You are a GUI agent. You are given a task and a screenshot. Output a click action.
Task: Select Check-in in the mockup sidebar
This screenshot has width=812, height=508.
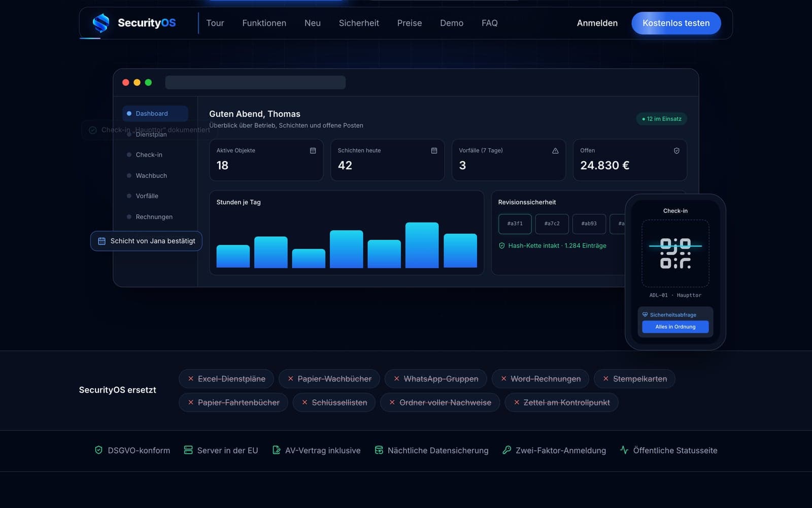click(155, 154)
